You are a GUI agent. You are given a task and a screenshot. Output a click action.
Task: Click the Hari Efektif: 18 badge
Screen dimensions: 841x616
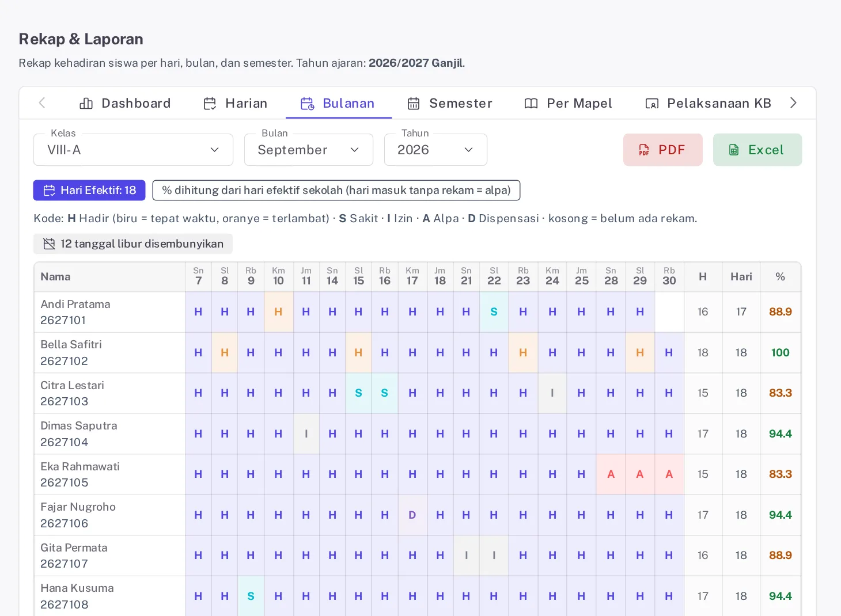[89, 191]
